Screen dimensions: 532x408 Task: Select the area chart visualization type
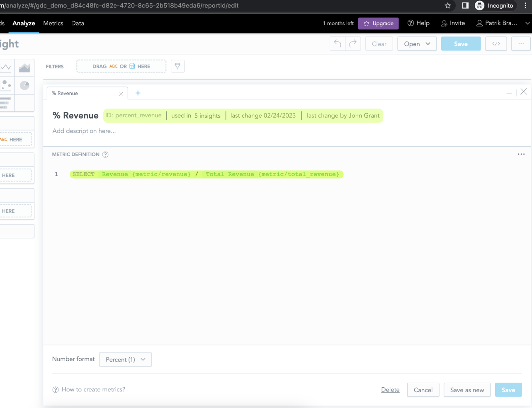pyautogui.click(x=24, y=68)
